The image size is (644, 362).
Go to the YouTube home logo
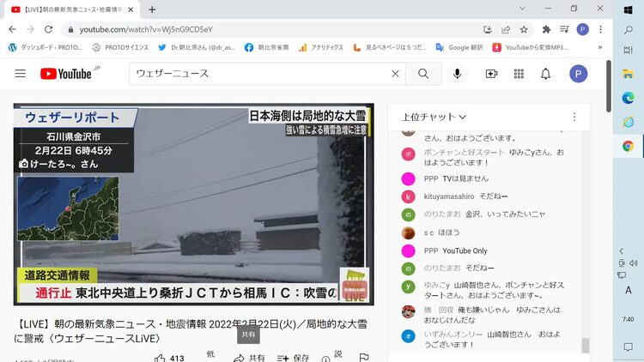(x=66, y=74)
